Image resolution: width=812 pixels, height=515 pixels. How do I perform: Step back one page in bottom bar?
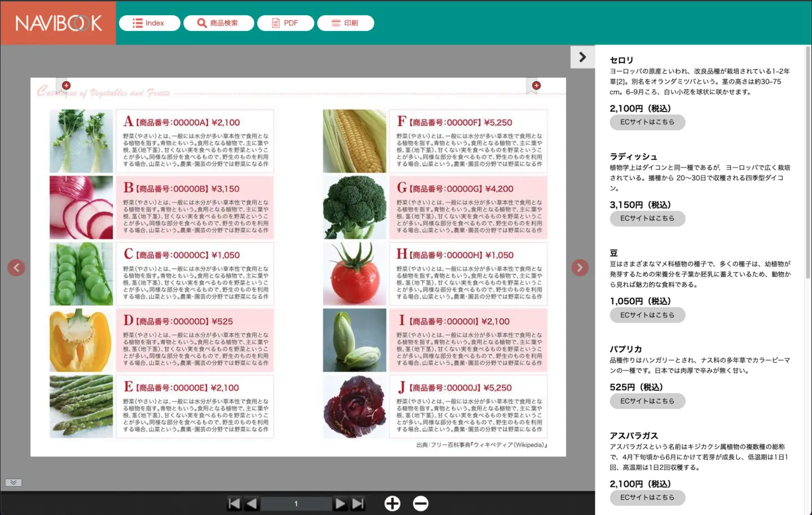(252, 503)
